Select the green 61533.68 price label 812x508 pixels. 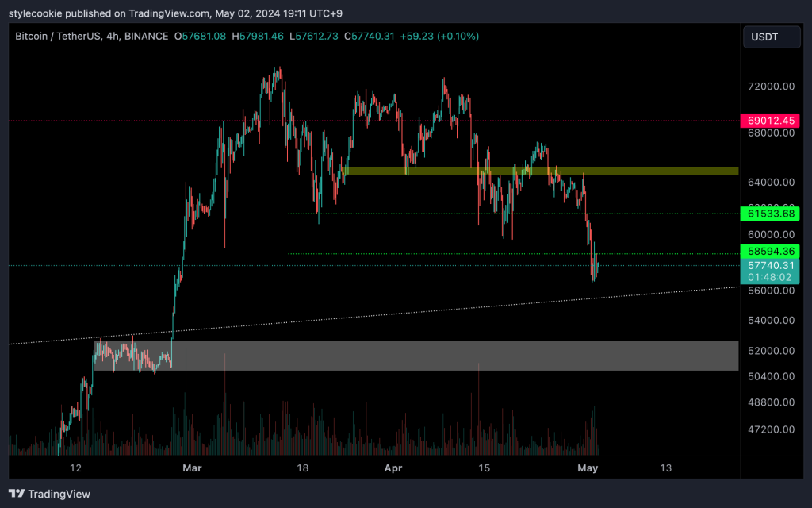(x=768, y=214)
